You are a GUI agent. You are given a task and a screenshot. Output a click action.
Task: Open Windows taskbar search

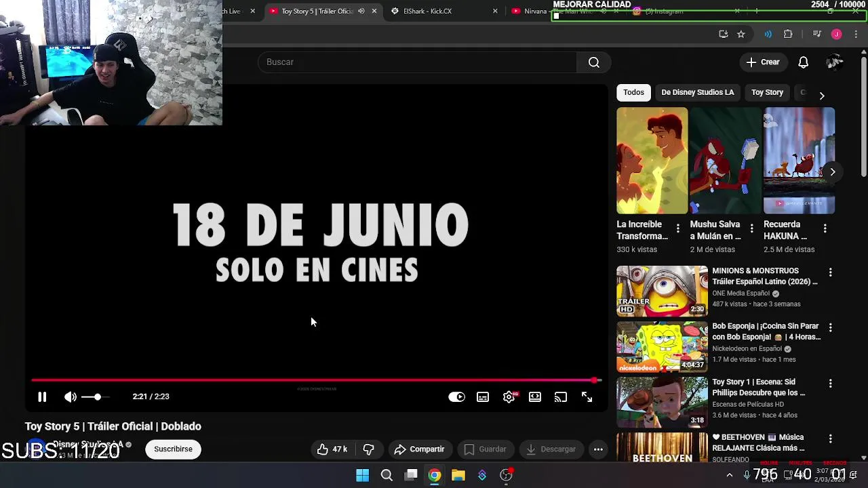387,475
